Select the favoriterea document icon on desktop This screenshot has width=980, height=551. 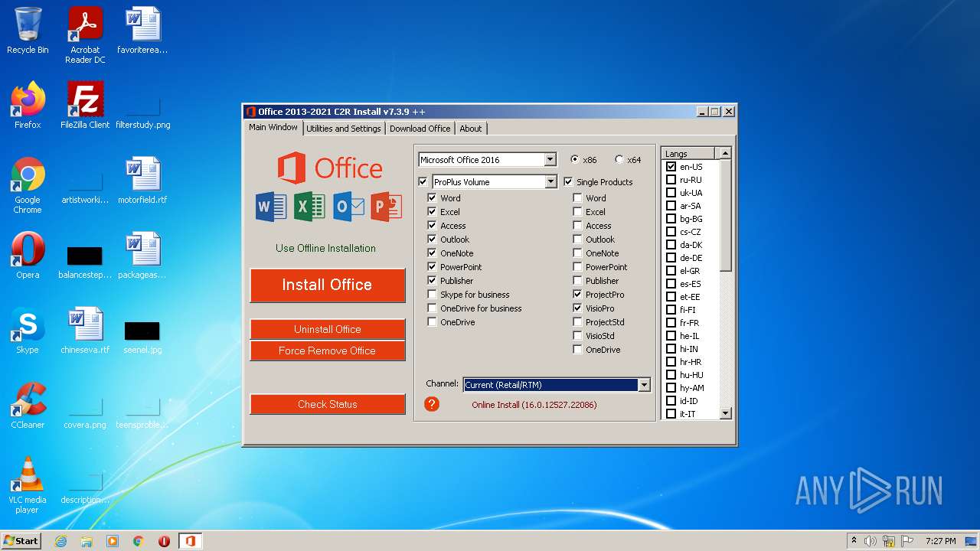click(x=142, y=31)
